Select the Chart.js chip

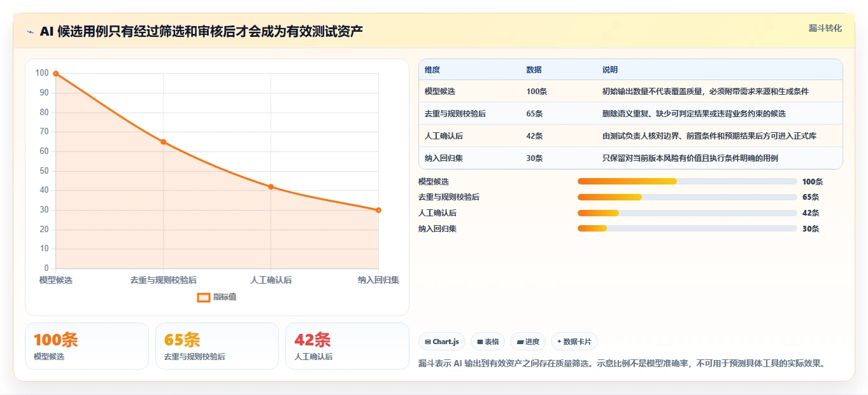click(x=443, y=342)
